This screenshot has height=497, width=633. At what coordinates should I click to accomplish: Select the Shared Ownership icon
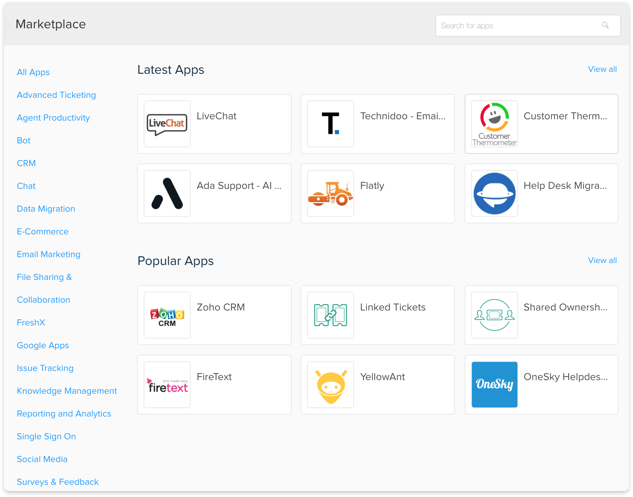(x=494, y=315)
